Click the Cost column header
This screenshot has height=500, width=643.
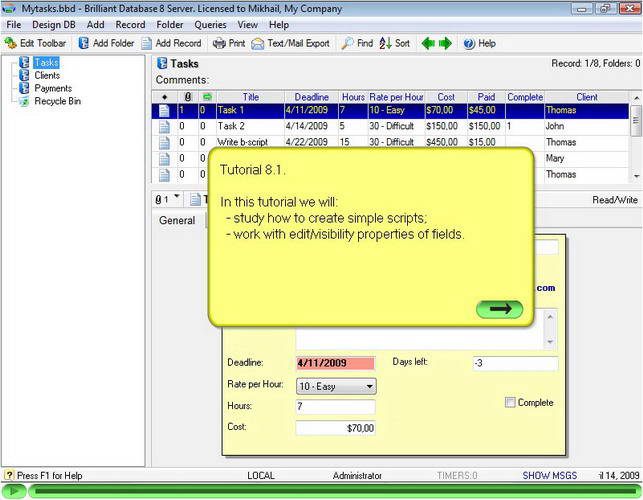point(446,97)
